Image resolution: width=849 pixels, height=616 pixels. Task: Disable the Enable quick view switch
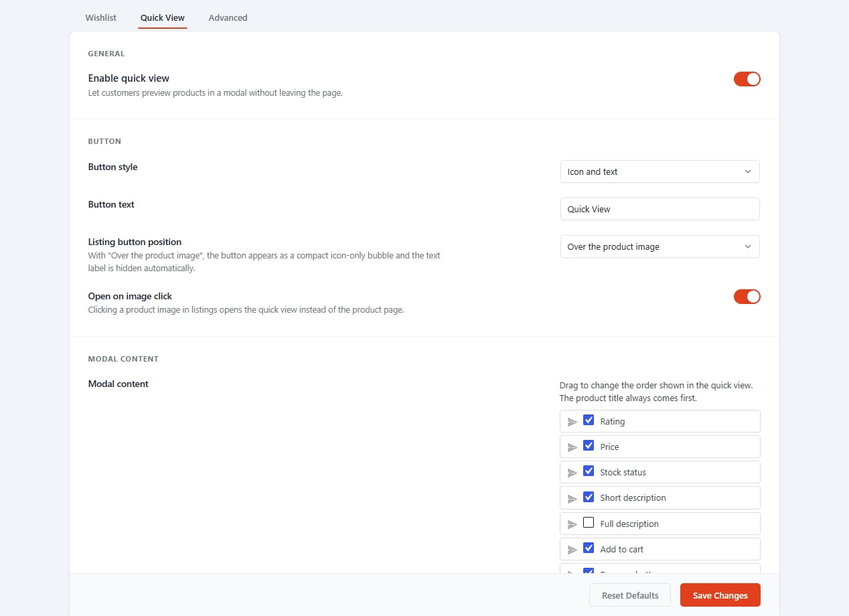point(747,79)
